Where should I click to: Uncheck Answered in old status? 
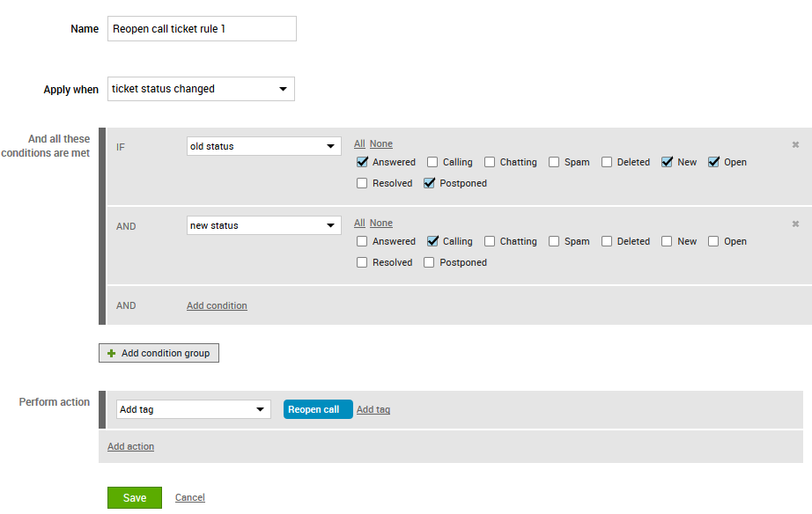(x=362, y=162)
